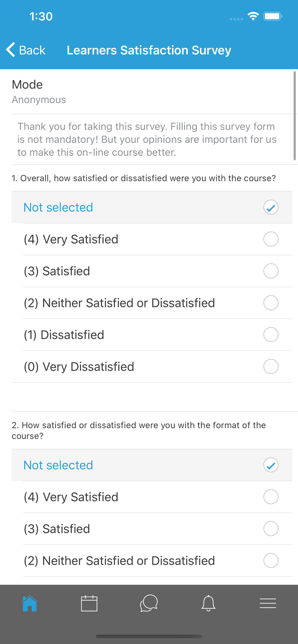Image resolution: width=298 pixels, height=644 pixels.
Task: Tap the Wi-Fi status icon
Action: [x=253, y=16]
